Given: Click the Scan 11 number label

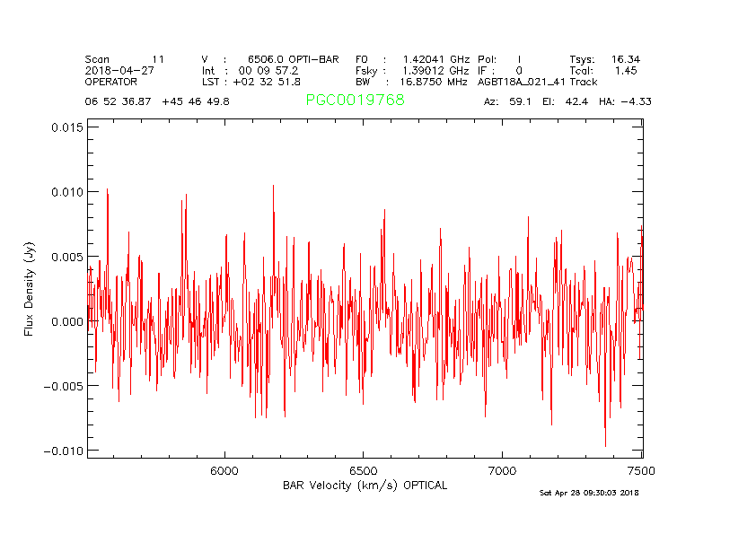Looking at the screenshot, I should pos(158,59).
